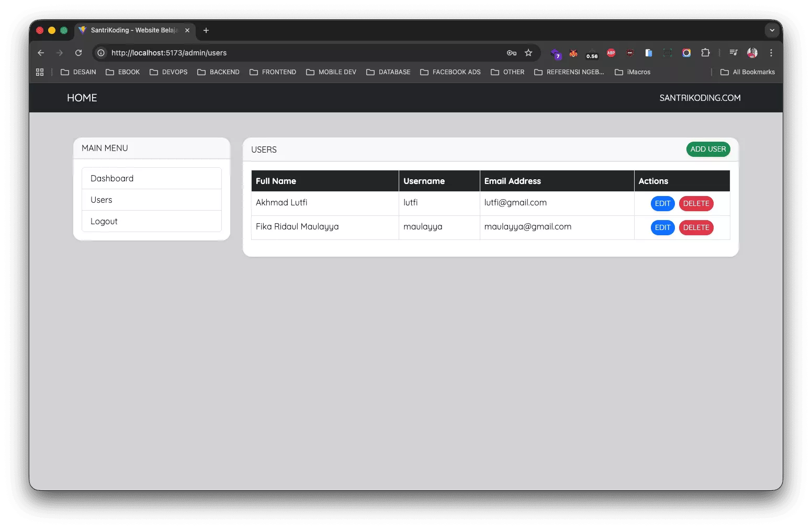Open the EBOOK bookmark folder
Viewport: 812px width, 529px height.
(123, 72)
